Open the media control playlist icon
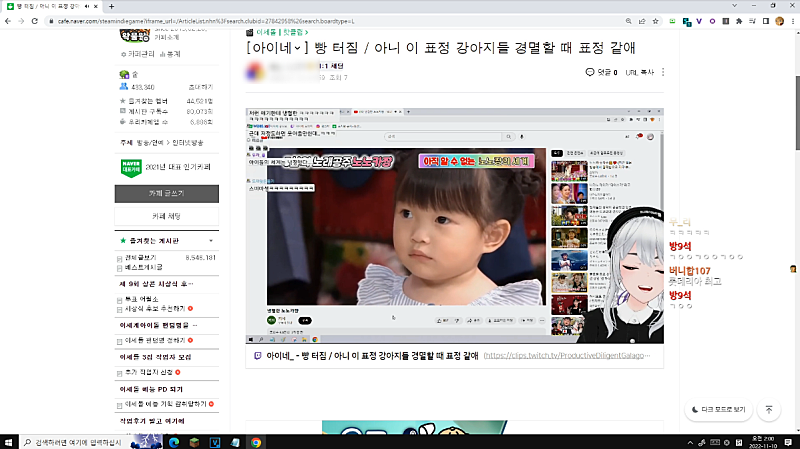 pos(752,21)
